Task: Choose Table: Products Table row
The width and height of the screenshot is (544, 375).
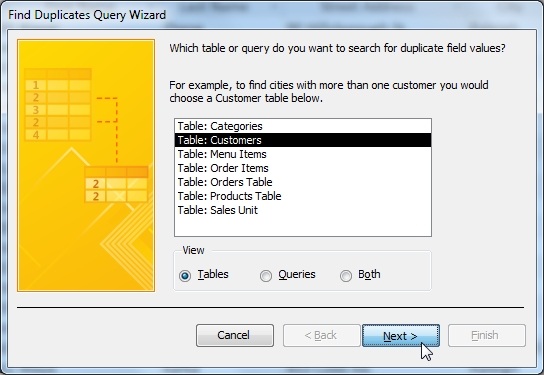Action: (303, 196)
